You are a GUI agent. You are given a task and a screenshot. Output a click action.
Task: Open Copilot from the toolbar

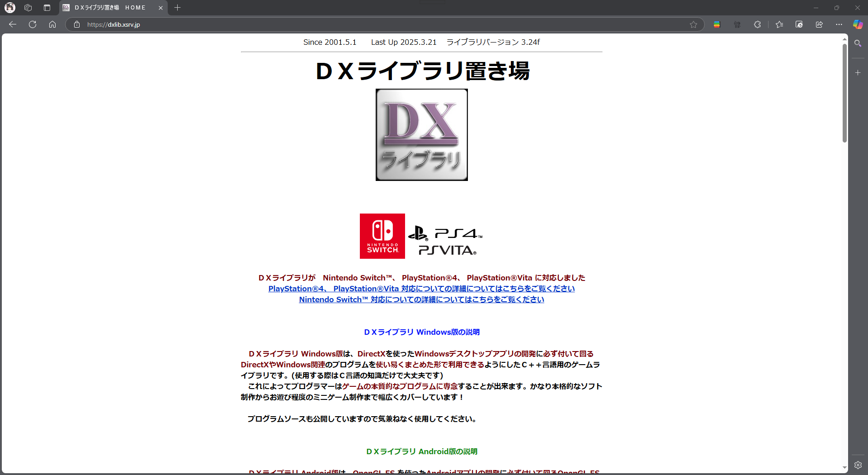[x=858, y=24]
